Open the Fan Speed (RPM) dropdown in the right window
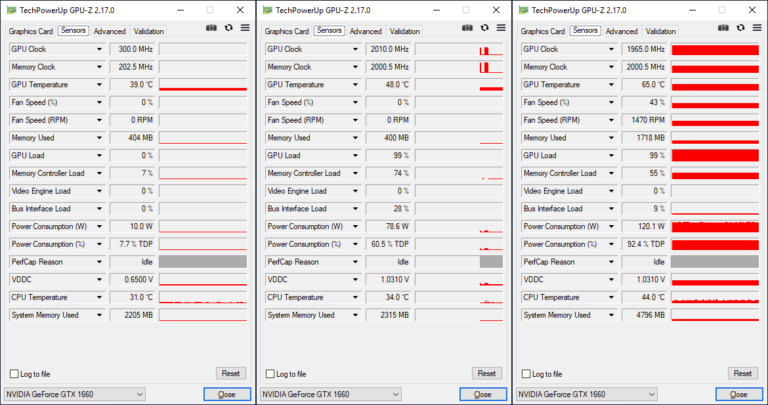Screen dimensions: 768x405 [612, 120]
